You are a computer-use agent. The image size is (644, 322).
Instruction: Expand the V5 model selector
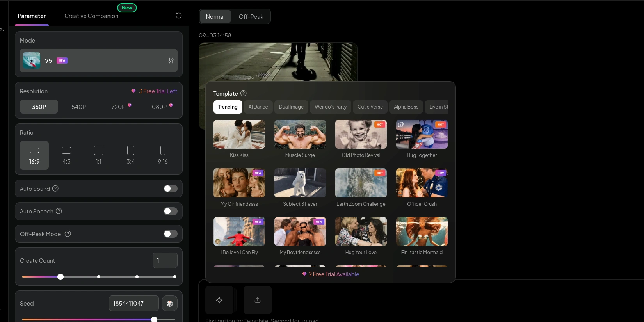click(98, 60)
